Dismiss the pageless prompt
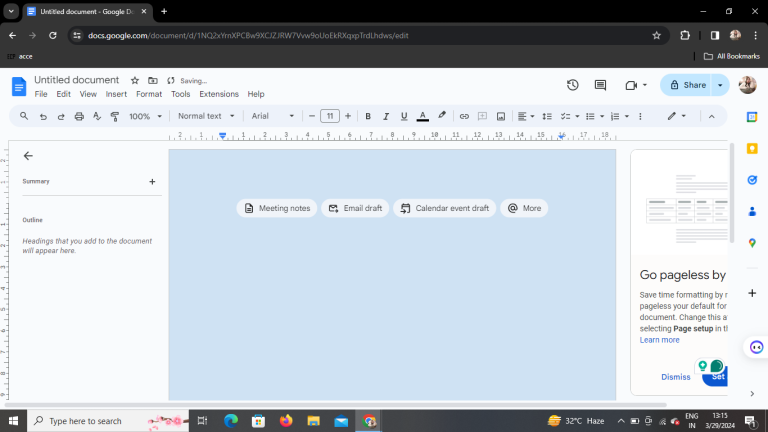 [675, 377]
